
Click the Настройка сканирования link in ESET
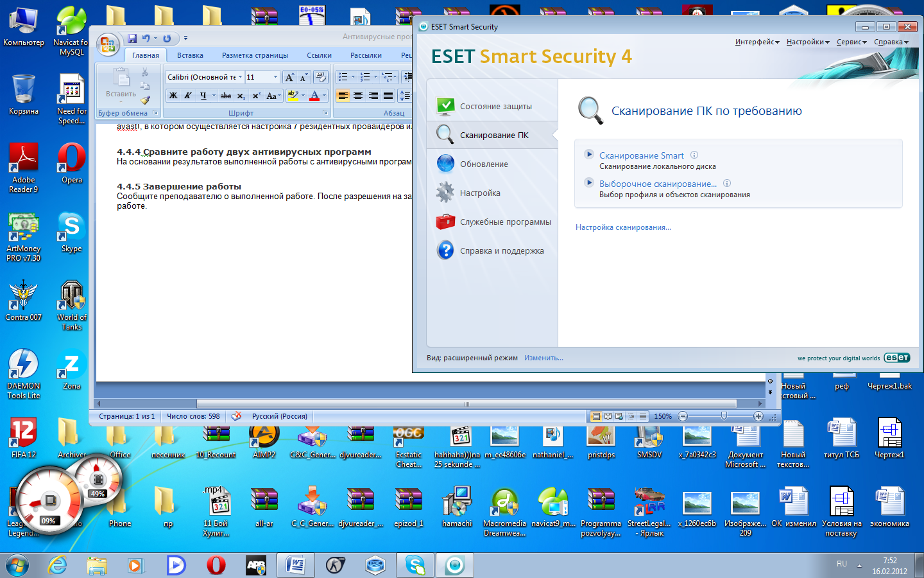[623, 227]
